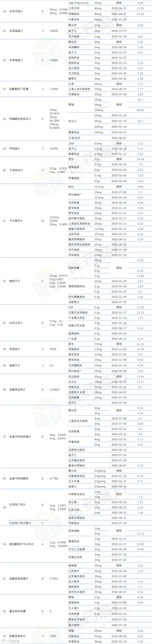Select originator 兴和株式会社
Viewport: 152px width, 644px height.
tap(77, 494)
